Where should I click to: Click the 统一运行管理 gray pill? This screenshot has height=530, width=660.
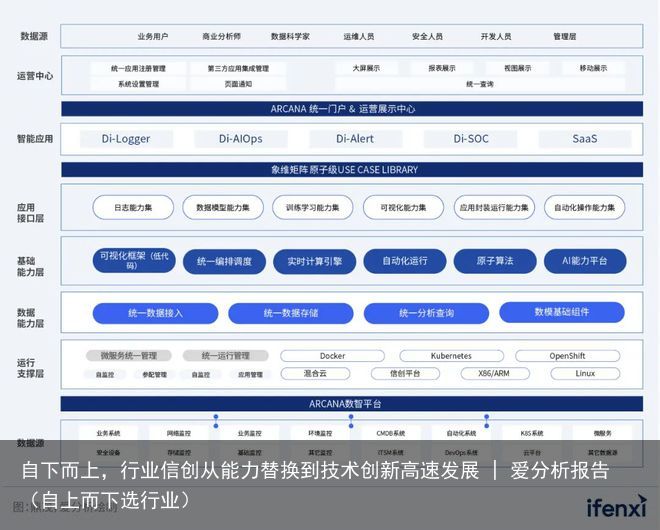click(226, 356)
